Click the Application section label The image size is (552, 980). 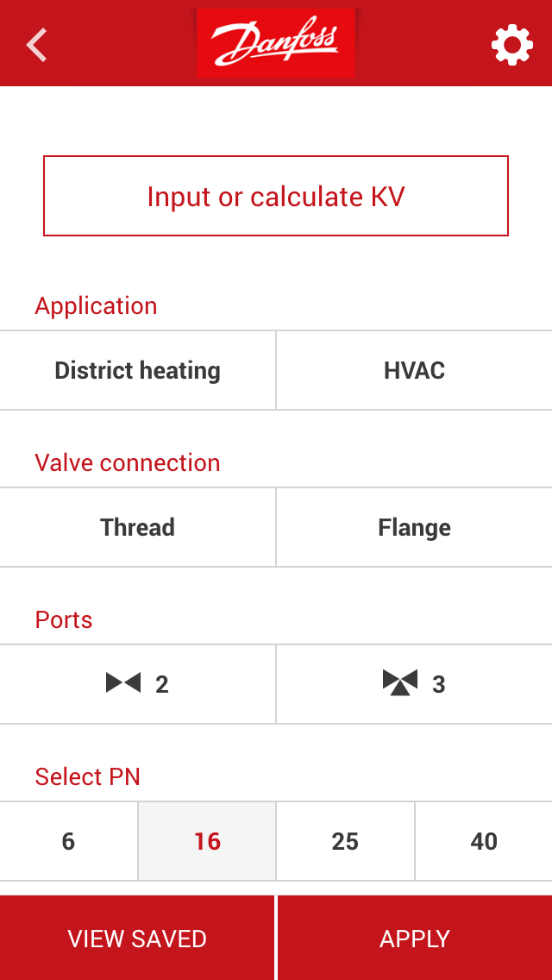click(96, 306)
